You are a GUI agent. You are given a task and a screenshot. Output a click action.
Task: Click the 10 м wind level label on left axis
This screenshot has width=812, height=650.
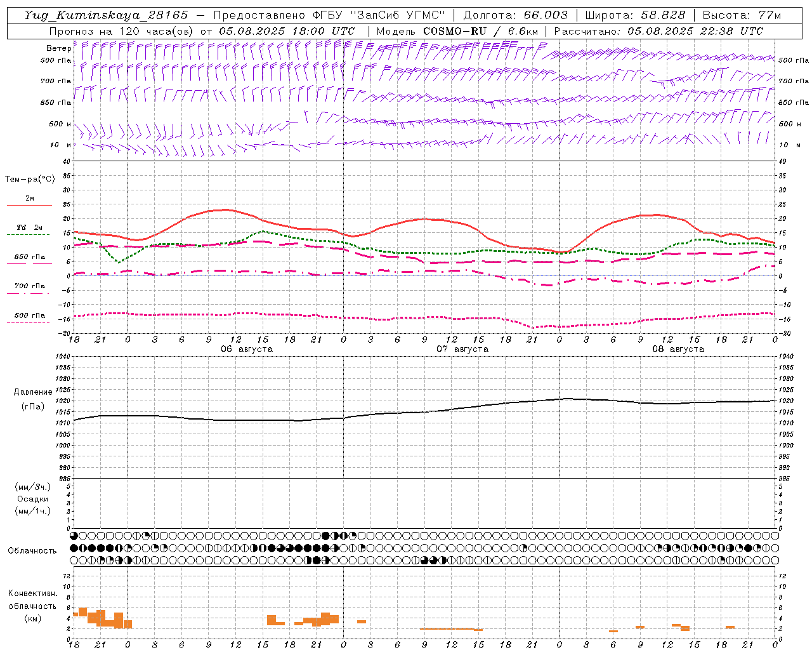(62, 145)
